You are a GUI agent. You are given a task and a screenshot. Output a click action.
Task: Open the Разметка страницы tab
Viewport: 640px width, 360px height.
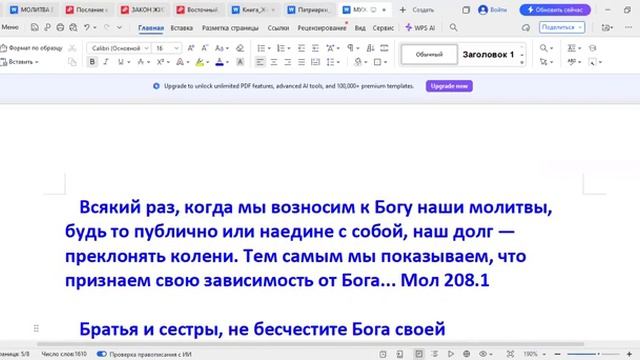[x=230, y=28]
